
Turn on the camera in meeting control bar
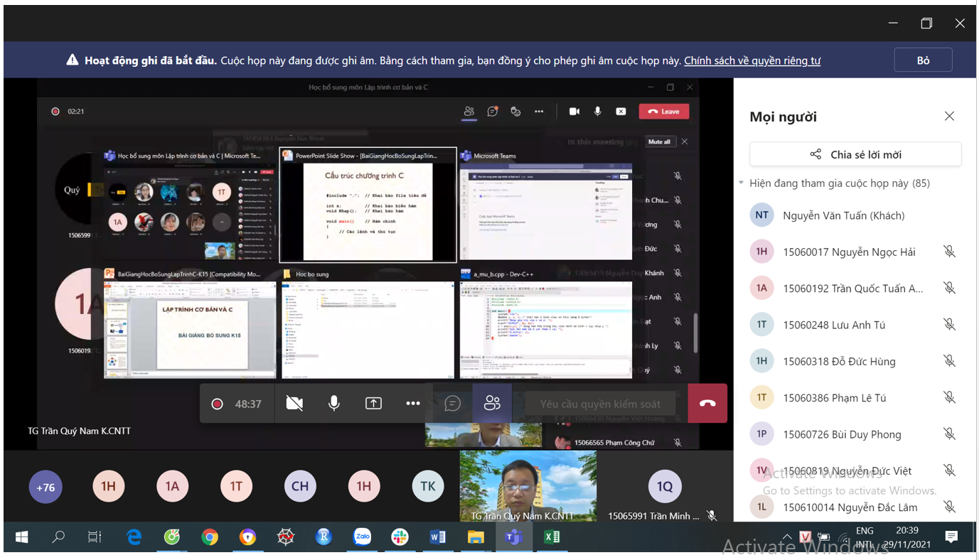(294, 404)
